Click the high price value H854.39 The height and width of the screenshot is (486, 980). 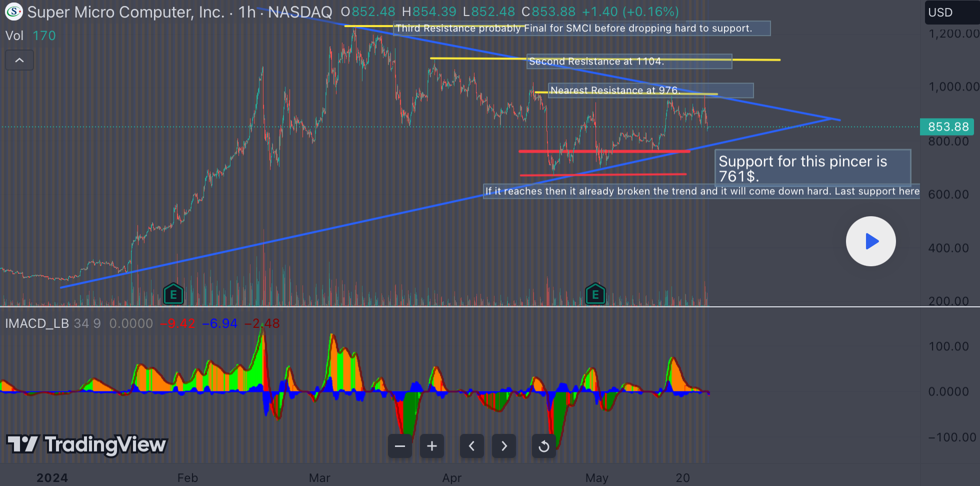[429, 12]
